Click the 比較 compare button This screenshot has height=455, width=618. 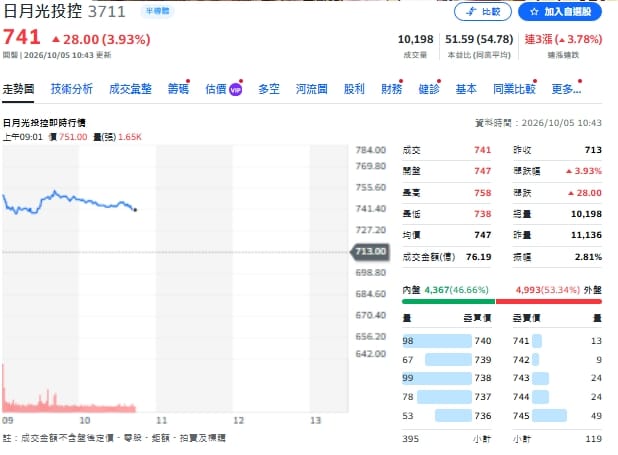483,12
